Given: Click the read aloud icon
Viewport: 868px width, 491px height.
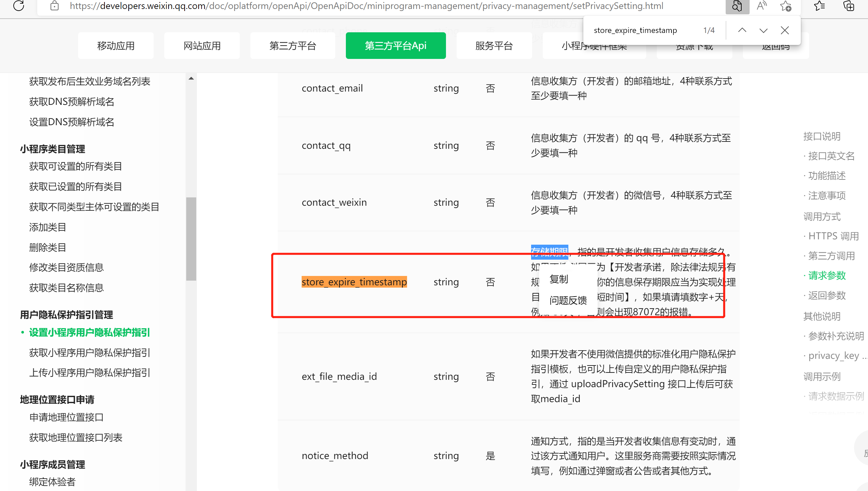Looking at the screenshot, I should (761, 6).
